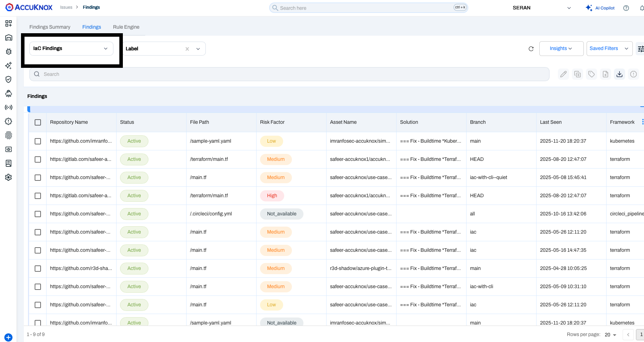Screen dimensions: 644x342
Task: Switch to the Findings Summary tab
Action: pos(50,27)
